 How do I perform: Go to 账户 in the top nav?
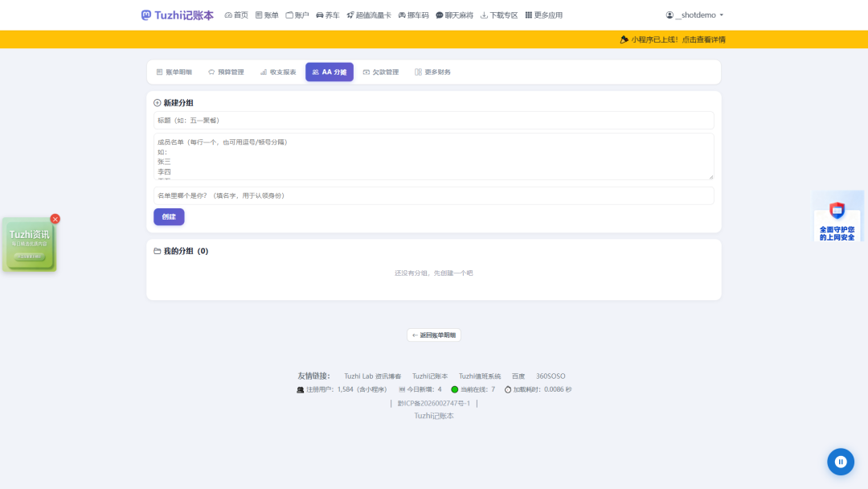(297, 15)
